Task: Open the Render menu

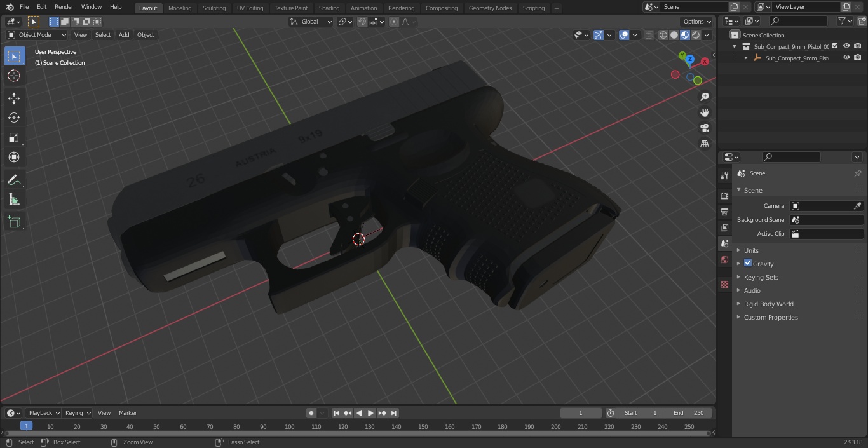Action: click(x=64, y=7)
